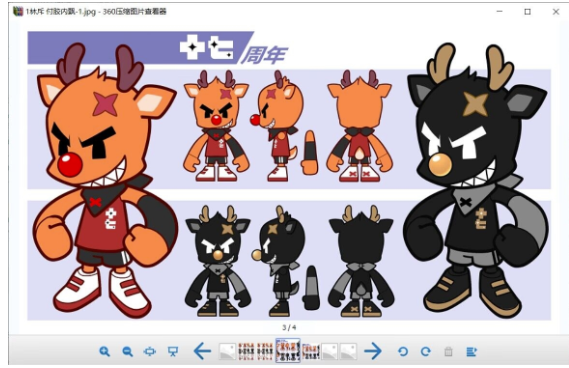
Task: Open the image info list icon
Action: click(x=471, y=351)
